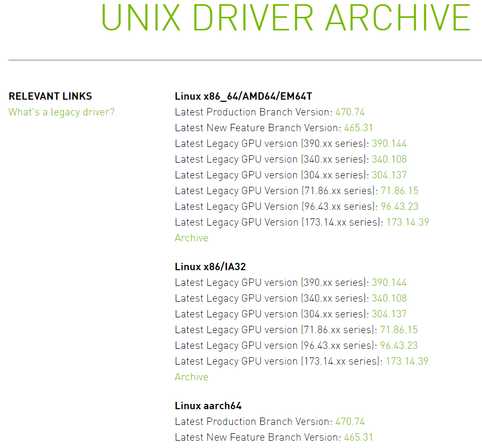Open the "What's a legacy driver?" link

tap(61, 112)
